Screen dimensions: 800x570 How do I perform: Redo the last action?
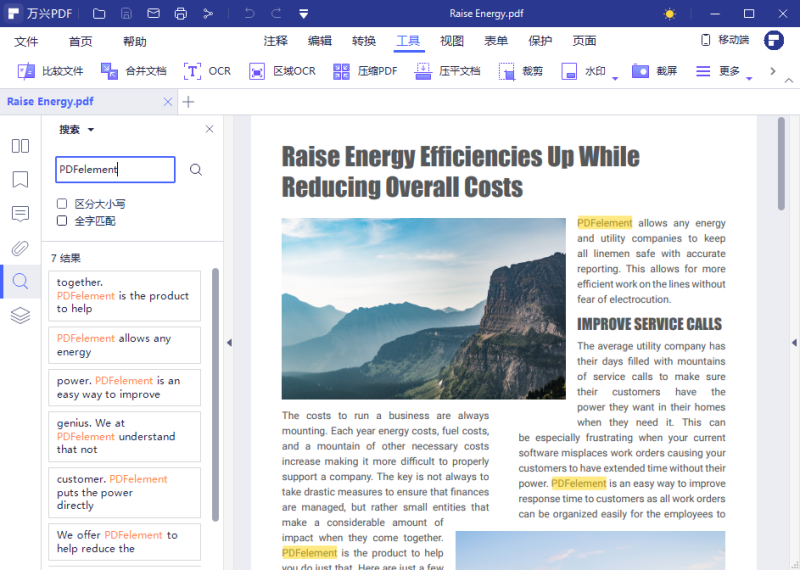pyautogui.click(x=276, y=14)
